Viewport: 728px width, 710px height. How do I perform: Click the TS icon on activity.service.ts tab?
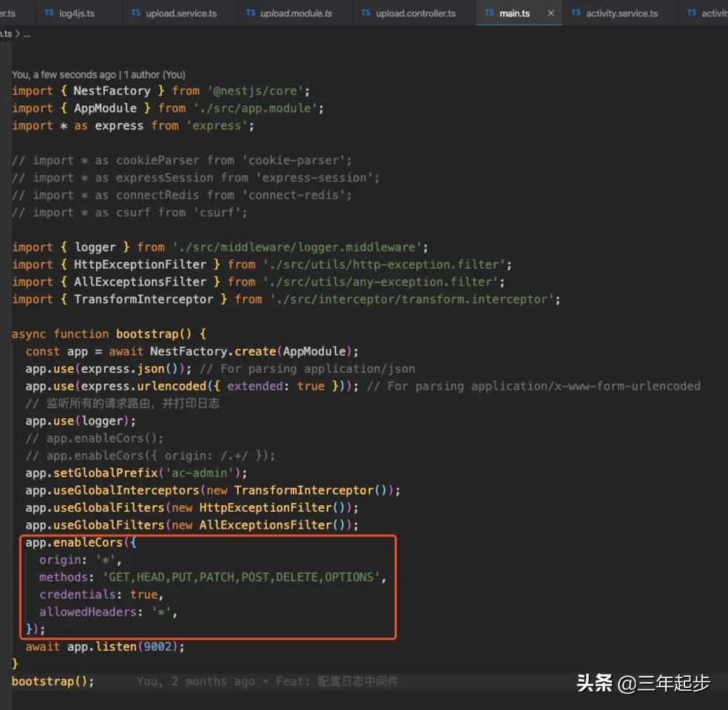tap(574, 13)
